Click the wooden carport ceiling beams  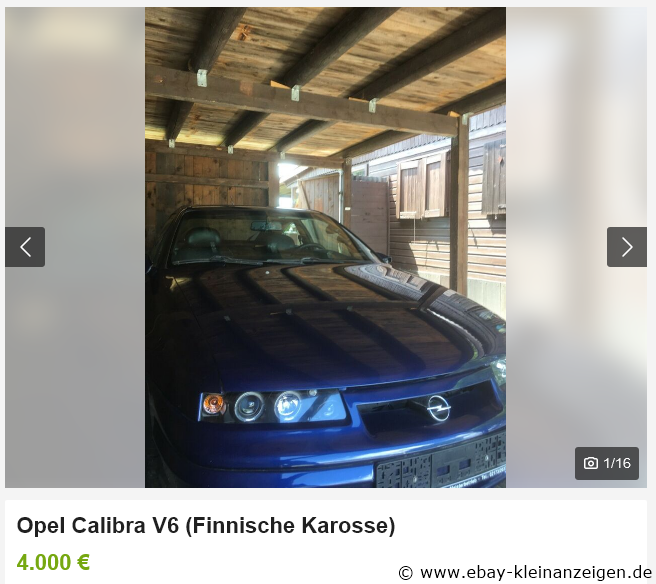click(325, 75)
